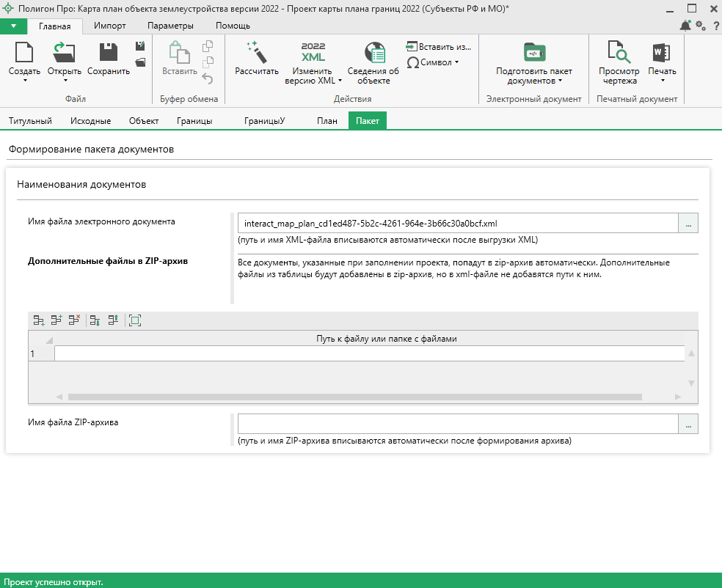Expand Подготовить пакет документов dropdown
The image size is (722, 588).
pos(560,81)
